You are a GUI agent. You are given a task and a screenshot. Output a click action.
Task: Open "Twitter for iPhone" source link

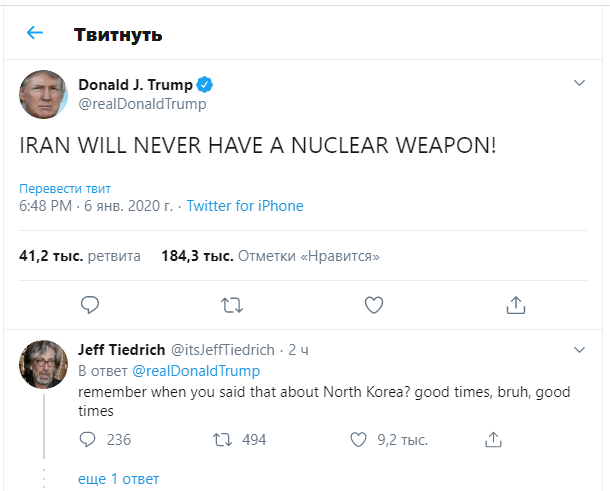tap(245, 206)
